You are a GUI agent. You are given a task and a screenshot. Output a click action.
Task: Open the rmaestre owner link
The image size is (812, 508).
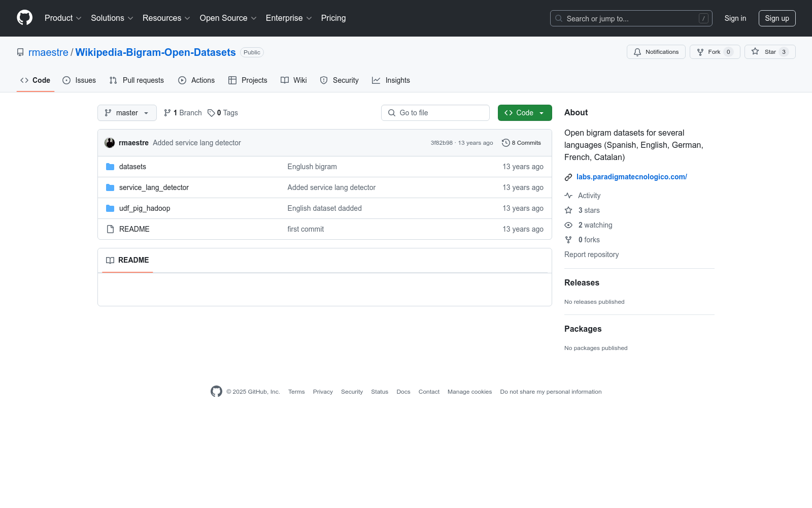coord(48,52)
